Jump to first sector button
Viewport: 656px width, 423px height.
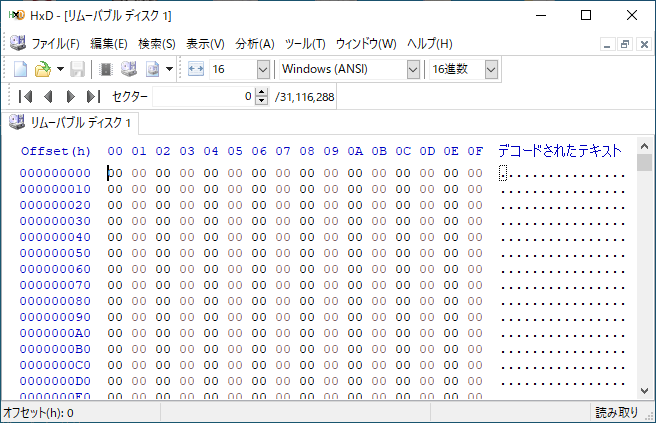tap(25, 97)
